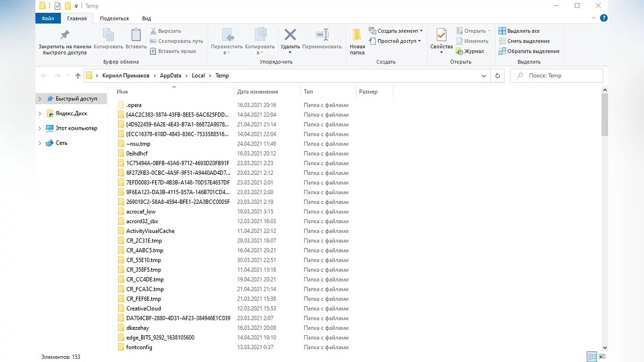The height and width of the screenshot is (362, 644).
Task: Click the Help question mark icon
Action: pyautogui.click(x=604, y=18)
